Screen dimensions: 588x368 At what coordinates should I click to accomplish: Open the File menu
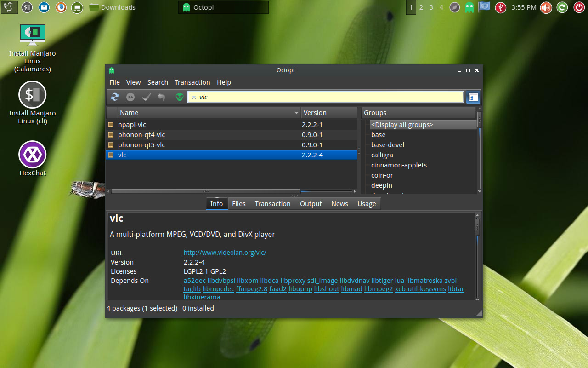(114, 82)
